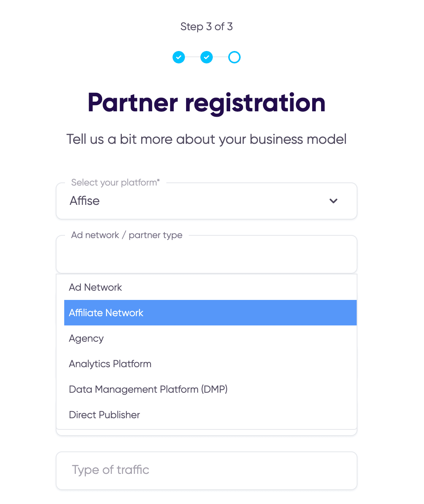424x504 pixels.
Task: Click the connector line between steps one and two
Action: 193,57
